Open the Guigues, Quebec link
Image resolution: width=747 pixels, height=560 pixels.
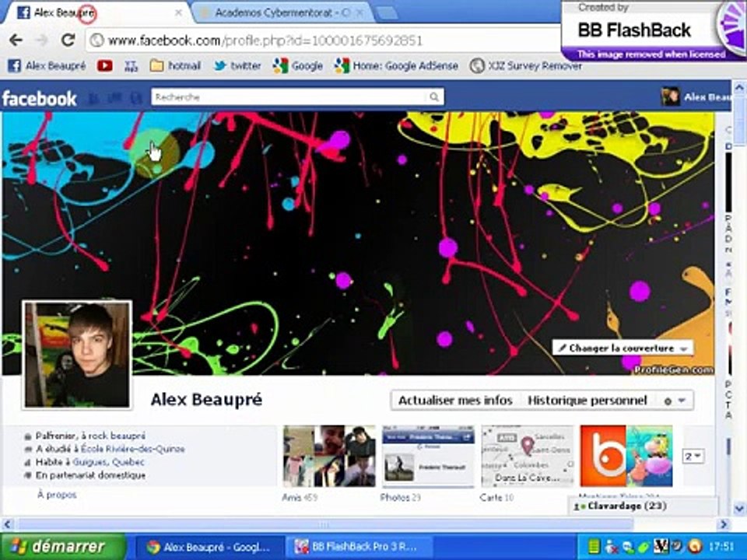[109, 462]
